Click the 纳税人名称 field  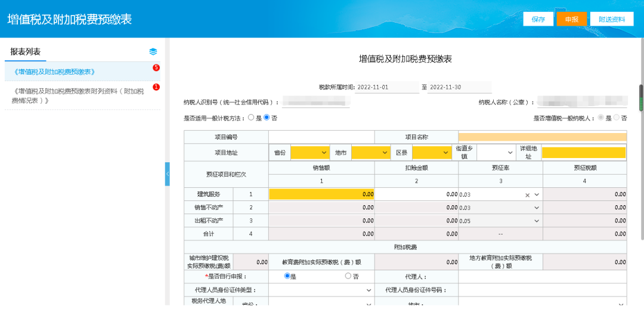(x=583, y=102)
